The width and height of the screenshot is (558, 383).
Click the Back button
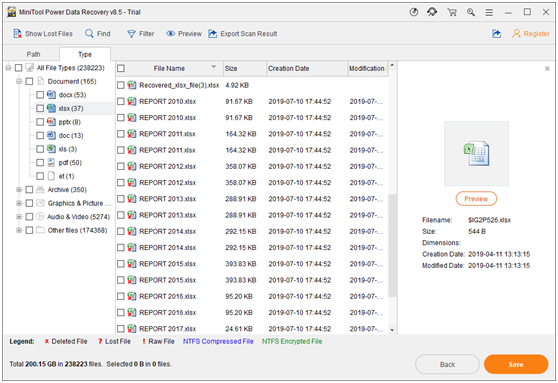[x=447, y=364]
